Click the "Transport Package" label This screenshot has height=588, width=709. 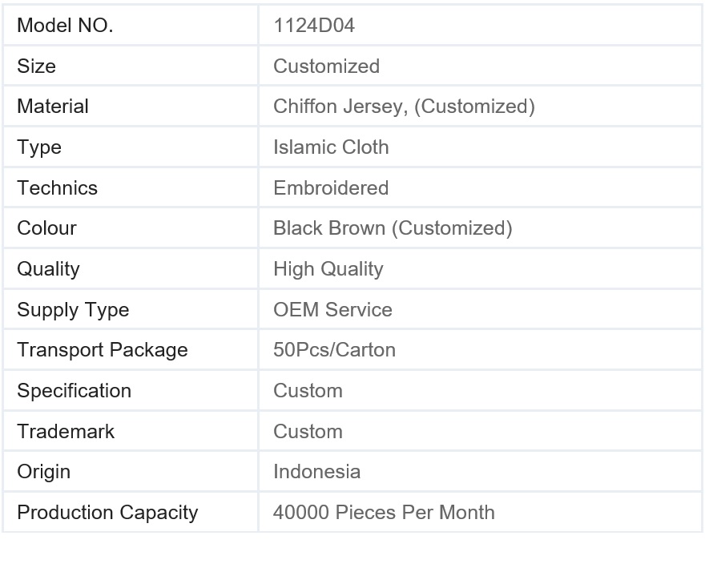[x=103, y=350]
